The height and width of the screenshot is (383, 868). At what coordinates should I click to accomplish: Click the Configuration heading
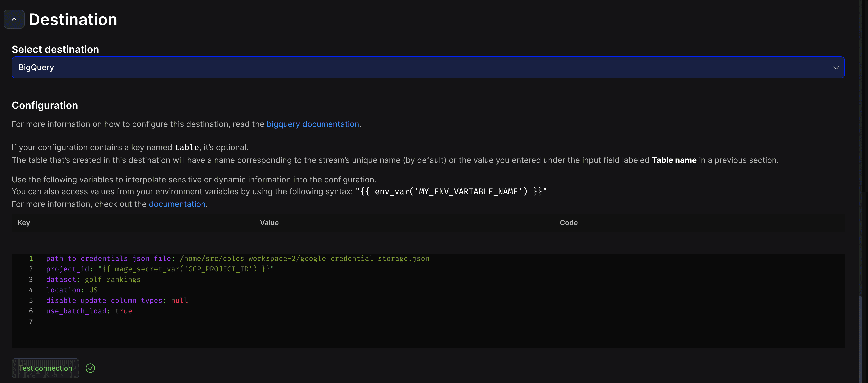coord(45,106)
